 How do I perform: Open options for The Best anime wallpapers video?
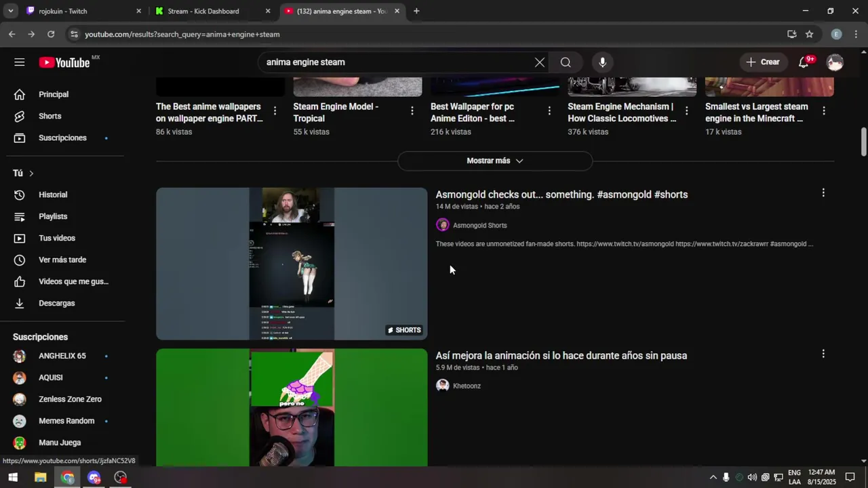pyautogui.click(x=275, y=110)
